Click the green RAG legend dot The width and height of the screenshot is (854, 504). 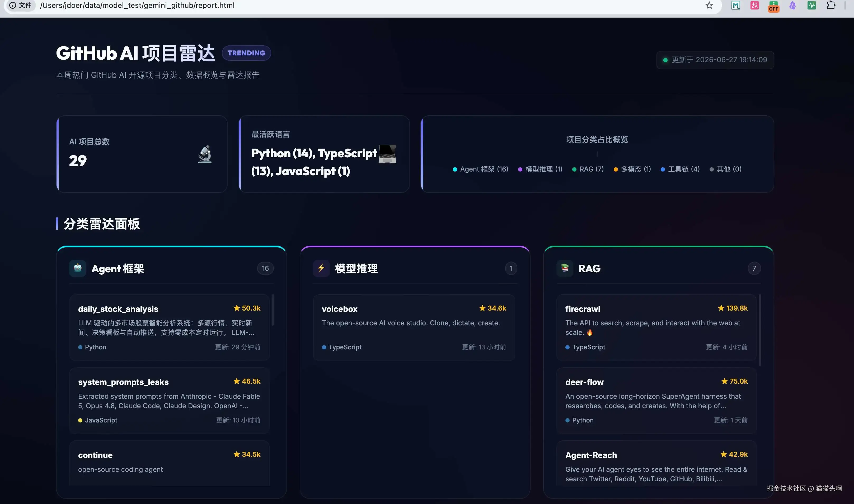[x=574, y=169]
